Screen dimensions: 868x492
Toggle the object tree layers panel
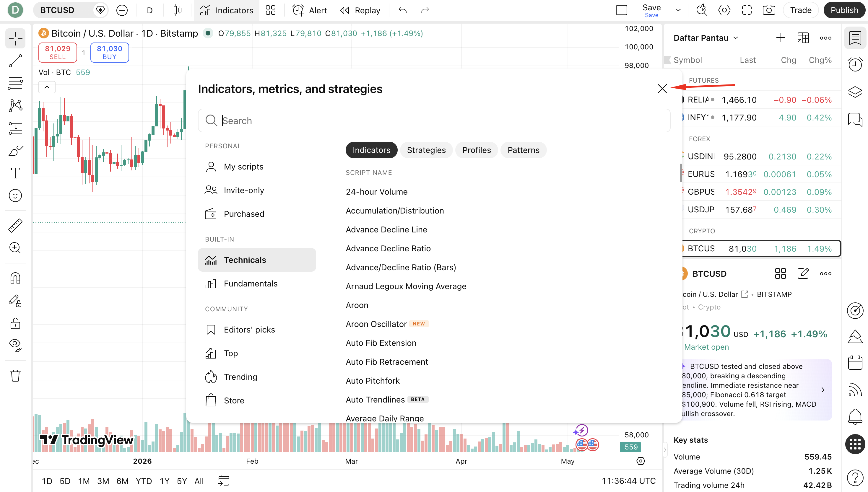pos(855,92)
